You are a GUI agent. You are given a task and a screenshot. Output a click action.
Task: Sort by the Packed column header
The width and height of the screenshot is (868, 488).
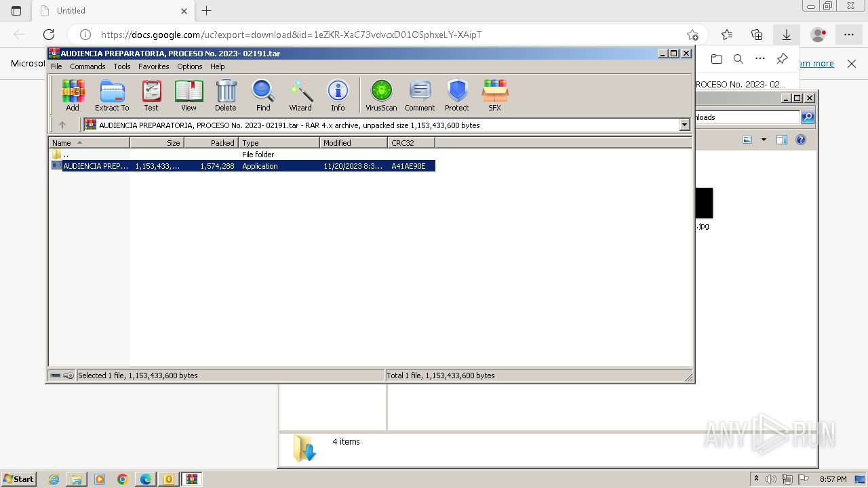click(211, 142)
